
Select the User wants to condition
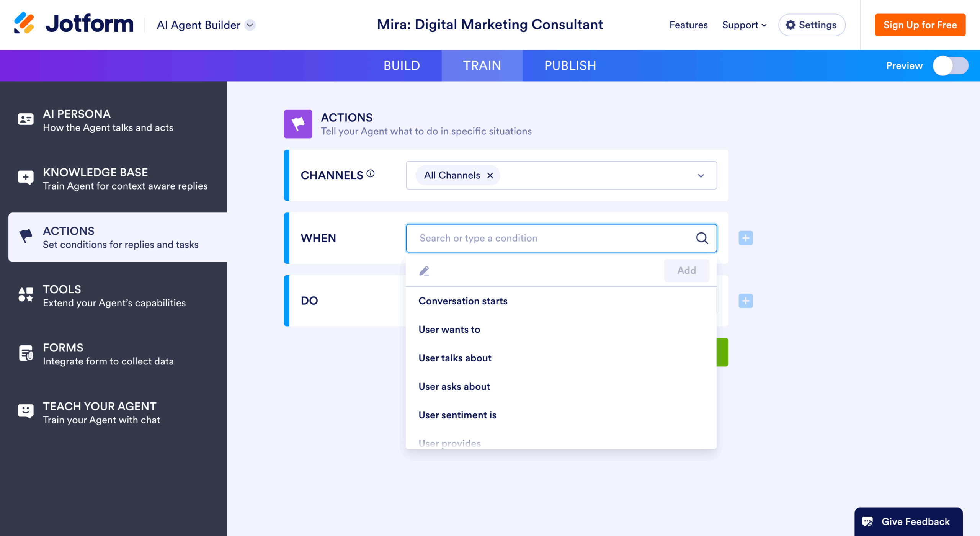coord(561,330)
